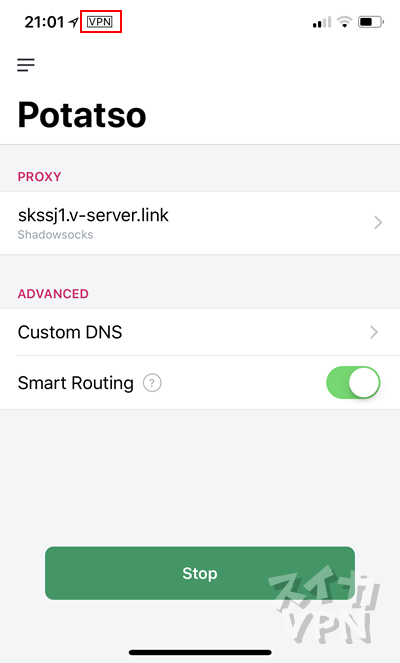Tap the home indicator bar

click(200, 652)
